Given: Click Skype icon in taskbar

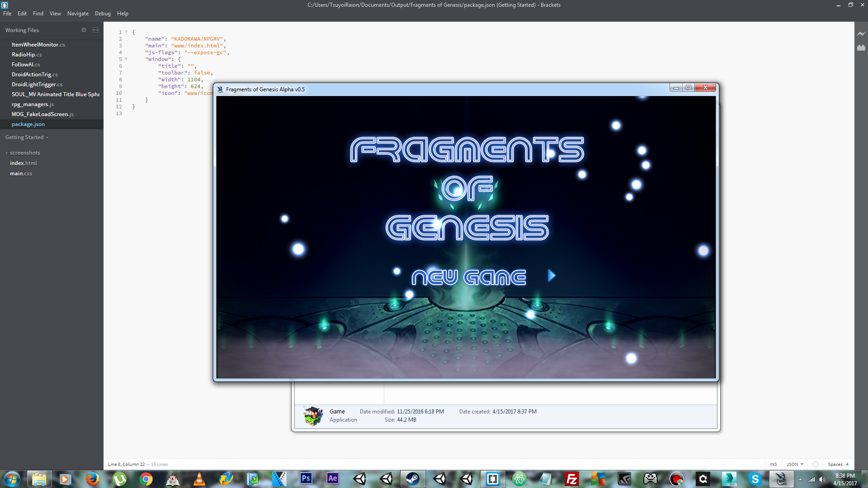Looking at the screenshot, I should tap(755, 479).
